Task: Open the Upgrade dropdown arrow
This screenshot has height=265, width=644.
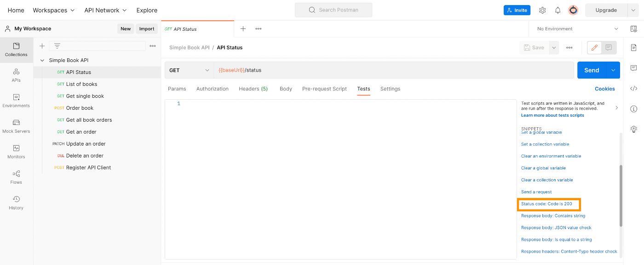Action: (x=632, y=10)
